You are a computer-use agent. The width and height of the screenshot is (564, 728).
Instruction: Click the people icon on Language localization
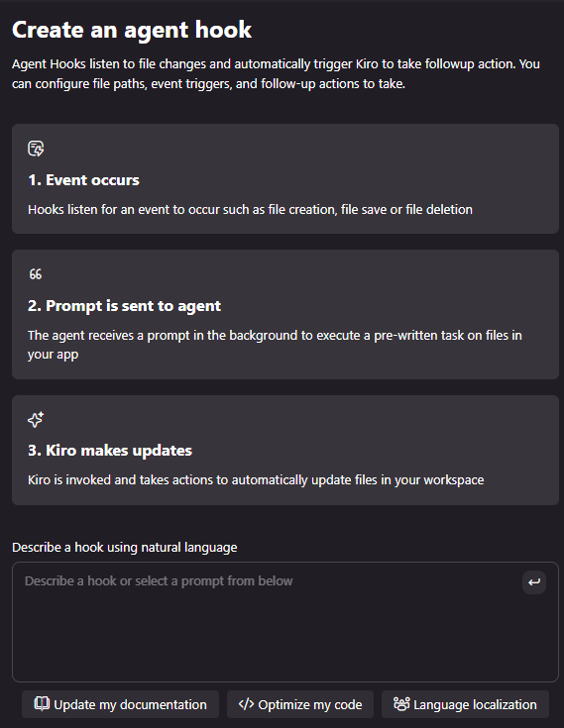(x=401, y=704)
